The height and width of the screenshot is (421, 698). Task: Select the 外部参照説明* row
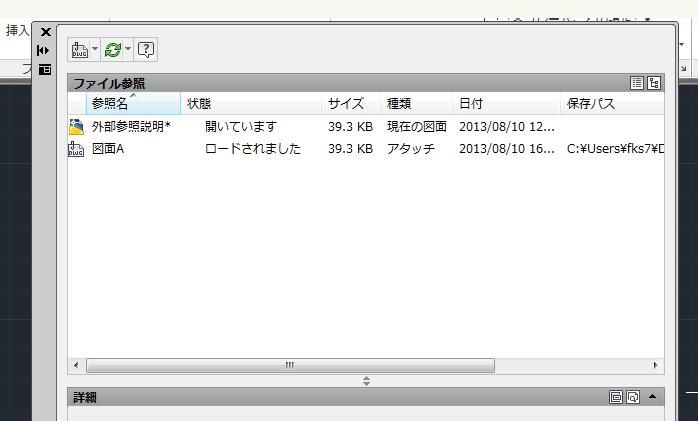point(366,127)
